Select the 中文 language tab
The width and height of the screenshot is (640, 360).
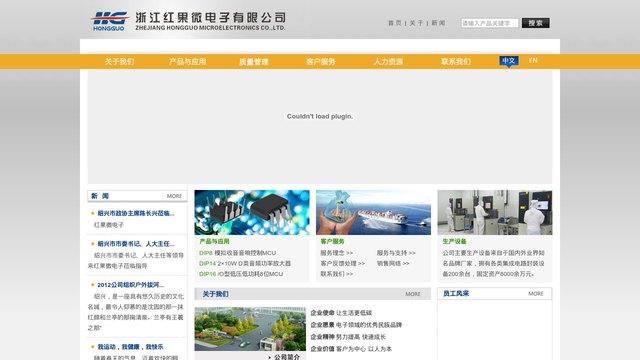pyautogui.click(x=509, y=61)
